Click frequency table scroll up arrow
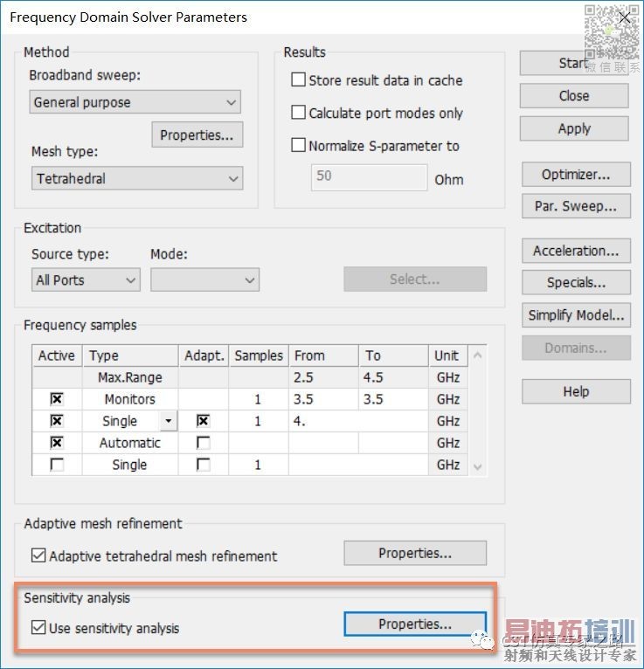This screenshot has width=644, height=669. point(478,355)
